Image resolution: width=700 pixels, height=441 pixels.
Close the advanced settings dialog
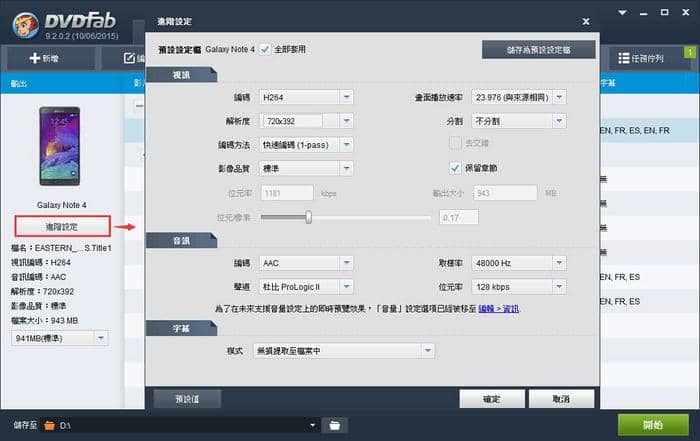pyautogui.click(x=586, y=21)
